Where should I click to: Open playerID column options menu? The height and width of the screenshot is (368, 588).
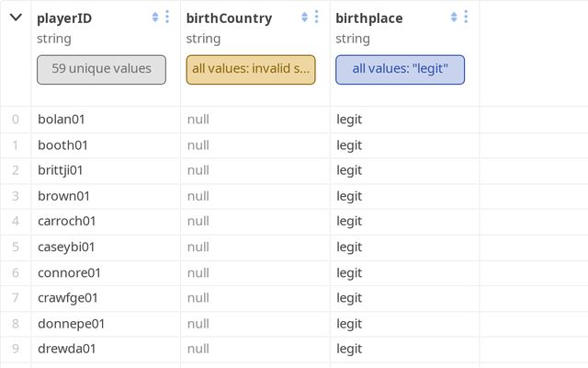coord(167,17)
